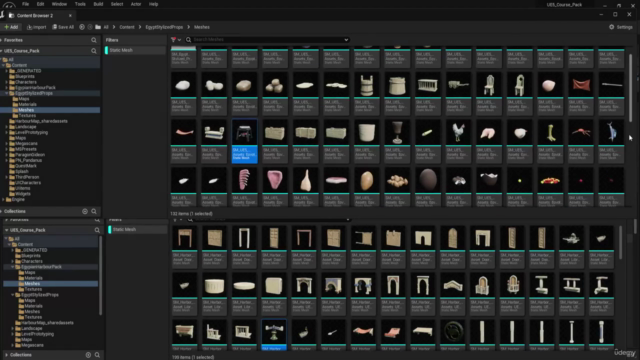Click the search icon in the upper Collections header
Image resolution: width=640 pixels, height=360 pixels.
94,211
